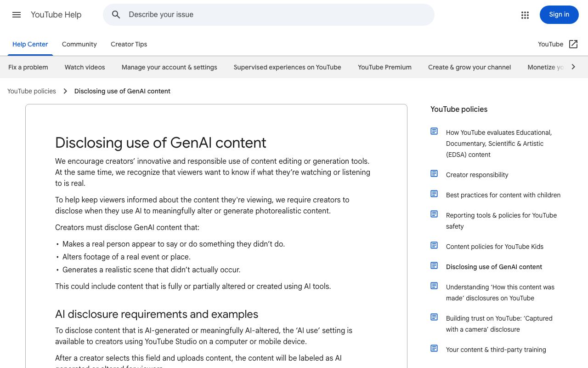
Task: Click article icon beside Content policies for YouTube Kids
Action: tap(434, 246)
